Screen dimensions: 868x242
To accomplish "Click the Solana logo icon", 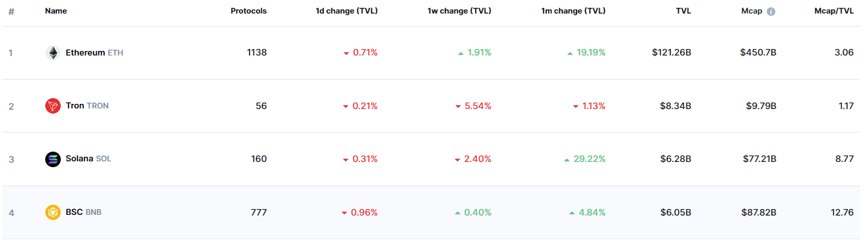I will pyautogui.click(x=53, y=159).
